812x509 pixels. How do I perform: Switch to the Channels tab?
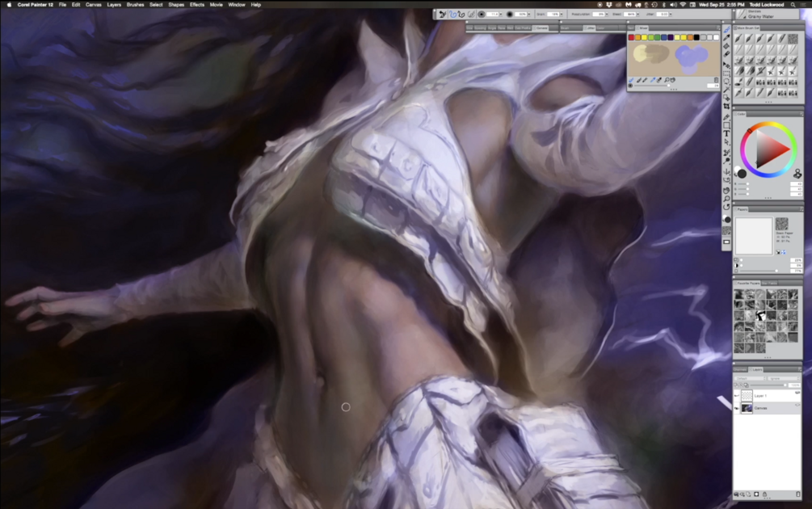(x=740, y=369)
